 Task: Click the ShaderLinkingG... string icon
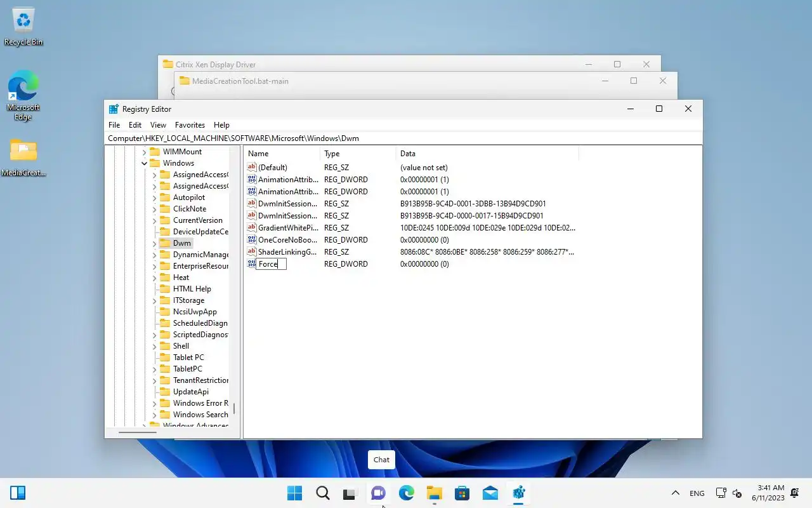(252, 252)
